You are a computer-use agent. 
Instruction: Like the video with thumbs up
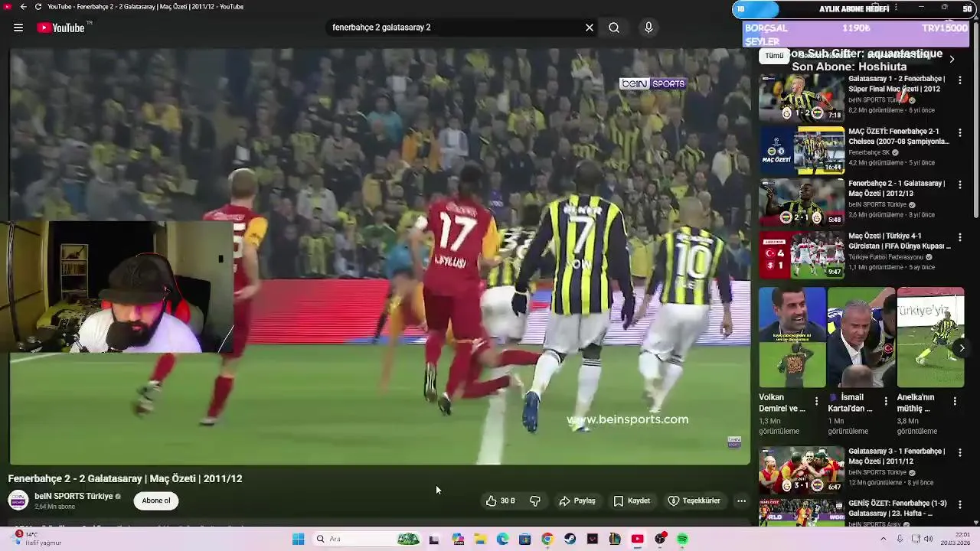pos(500,500)
